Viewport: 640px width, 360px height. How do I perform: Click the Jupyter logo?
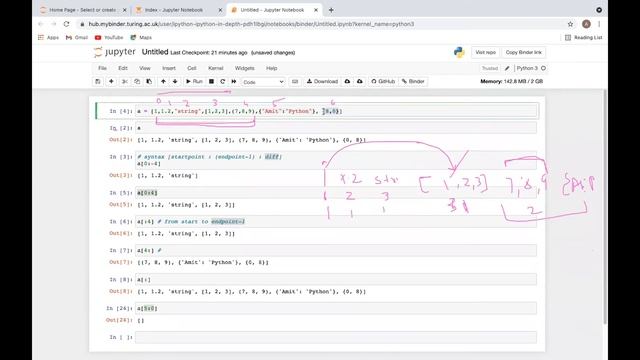115,52
